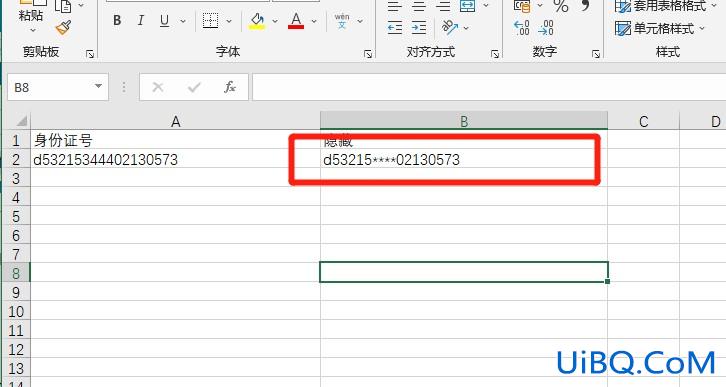Click into the formula bar input
This screenshot has height=387, width=726.
pos(489,87)
